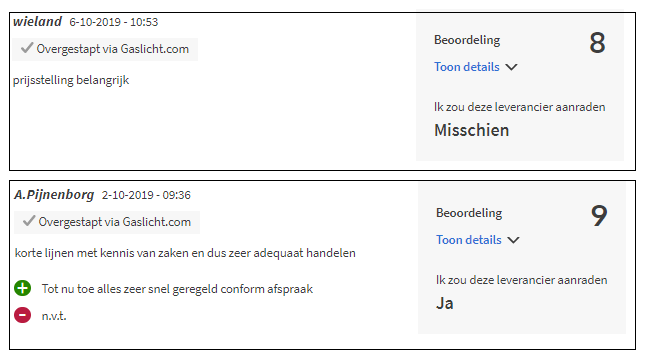Click checkmark icon in wieland's Overgestapt badge
This screenshot has height=364, width=649.
(x=27, y=48)
